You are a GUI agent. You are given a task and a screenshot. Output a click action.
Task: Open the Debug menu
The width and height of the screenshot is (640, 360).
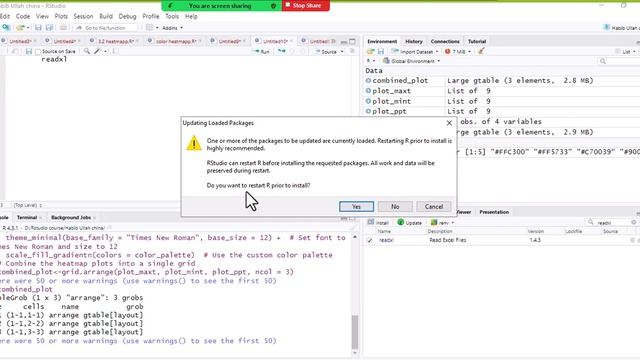click(x=127, y=16)
